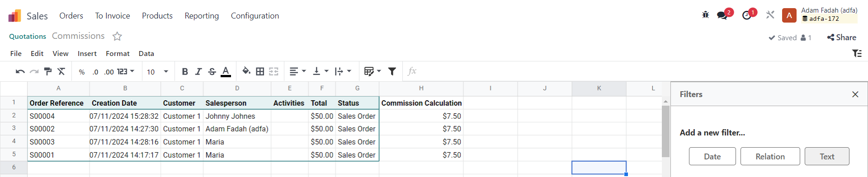Viewport: 868px width, 177px height.
Task: Select the paint format tool
Action: point(48,71)
